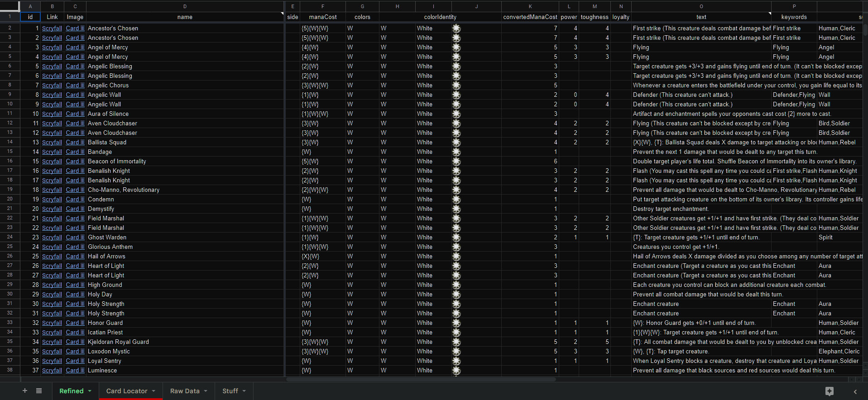Open the Refined tab dropdown arrow
Image resolution: width=868 pixels, height=400 pixels.
(90, 391)
